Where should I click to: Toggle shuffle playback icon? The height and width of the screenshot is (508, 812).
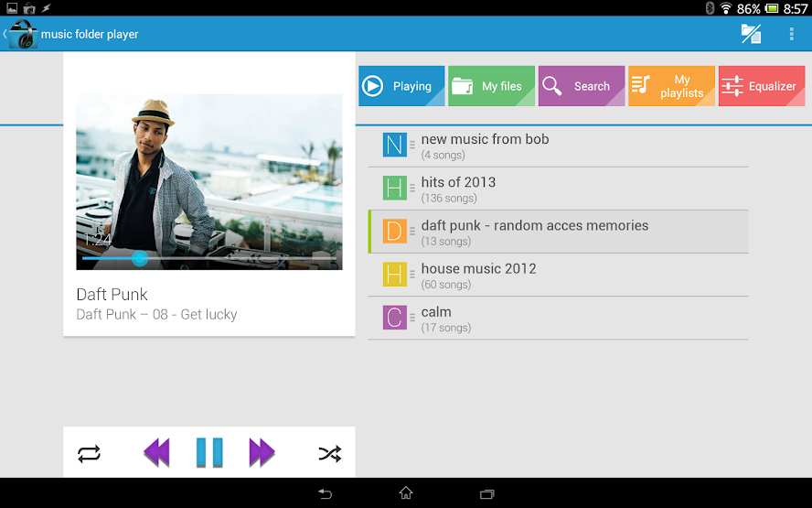pos(329,453)
